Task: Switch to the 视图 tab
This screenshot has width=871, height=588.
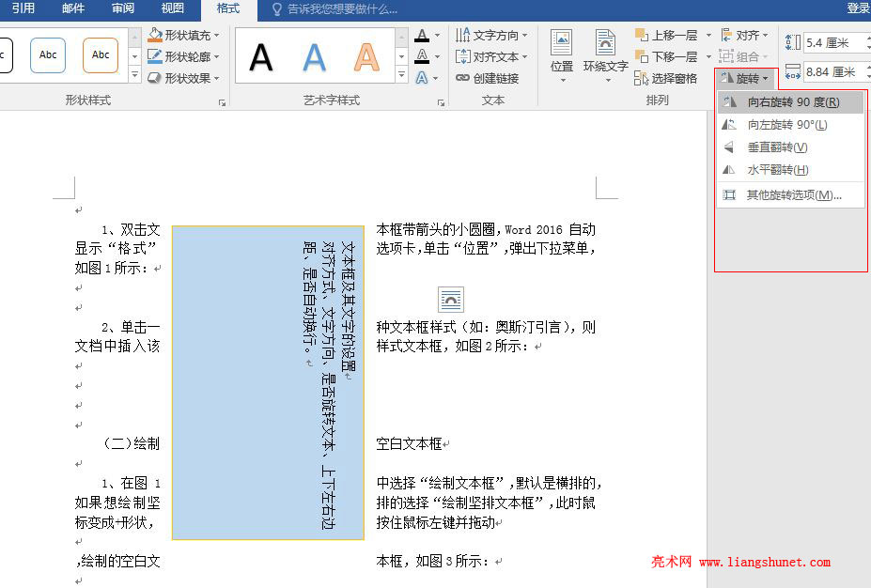Action: point(172,8)
